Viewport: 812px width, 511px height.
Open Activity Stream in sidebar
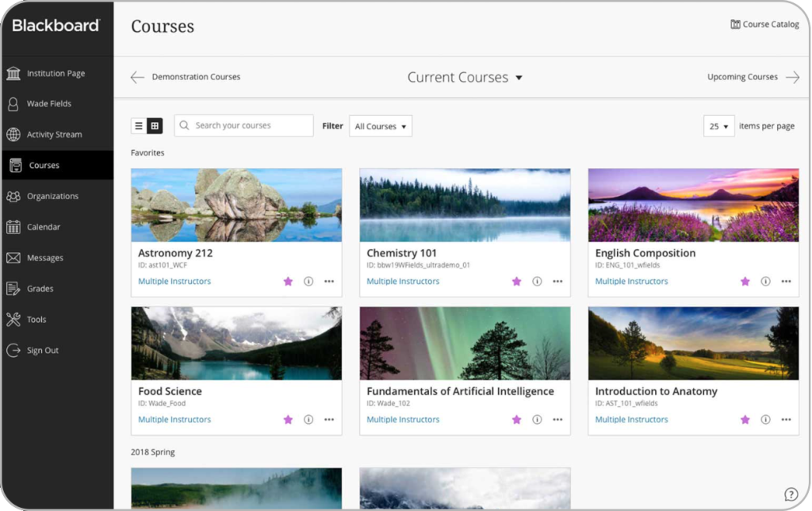(54, 135)
